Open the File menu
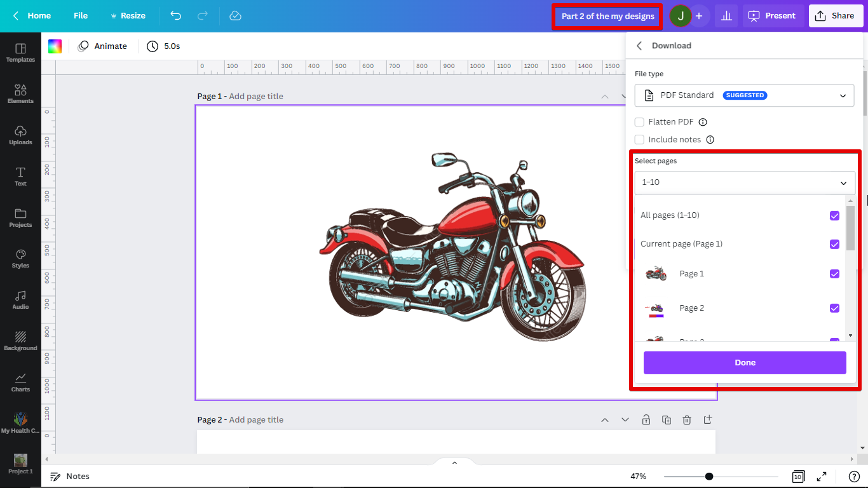Viewport: 868px width, 488px height. tap(81, 16)
